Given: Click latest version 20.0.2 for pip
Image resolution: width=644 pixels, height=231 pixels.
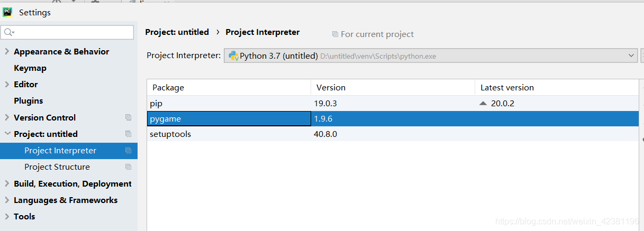Looking at the screenshot, I should pyautogui.click(x=503, y=104).
